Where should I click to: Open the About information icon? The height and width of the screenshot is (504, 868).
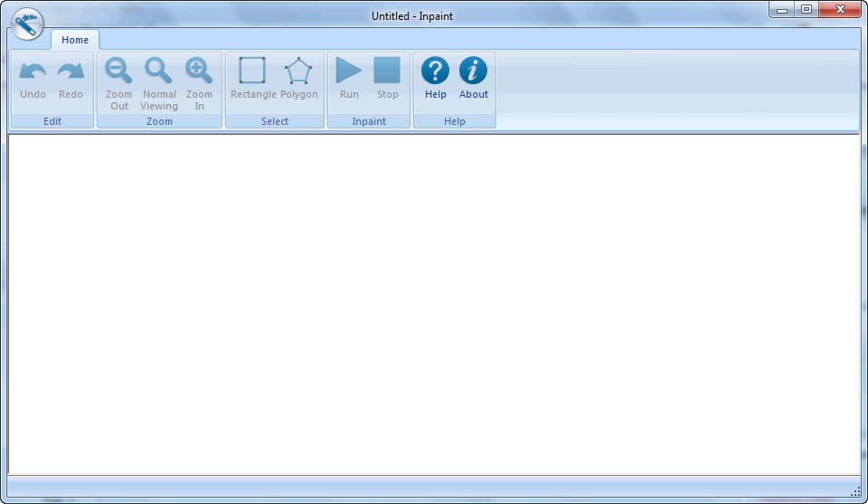[473, 71]
